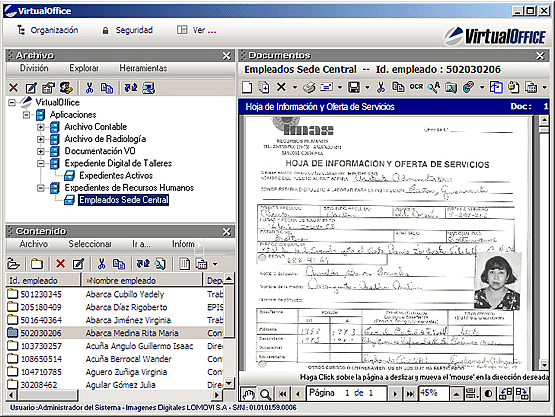Viewport: 555px width, 417px height.
Task: Open the División menu in Archivo panel
Action: 34,68
